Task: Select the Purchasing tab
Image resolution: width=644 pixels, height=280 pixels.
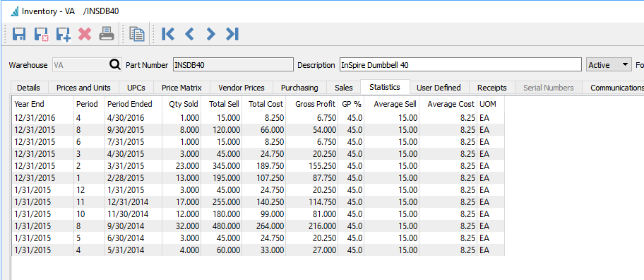Action: click(x=299, y=88)
